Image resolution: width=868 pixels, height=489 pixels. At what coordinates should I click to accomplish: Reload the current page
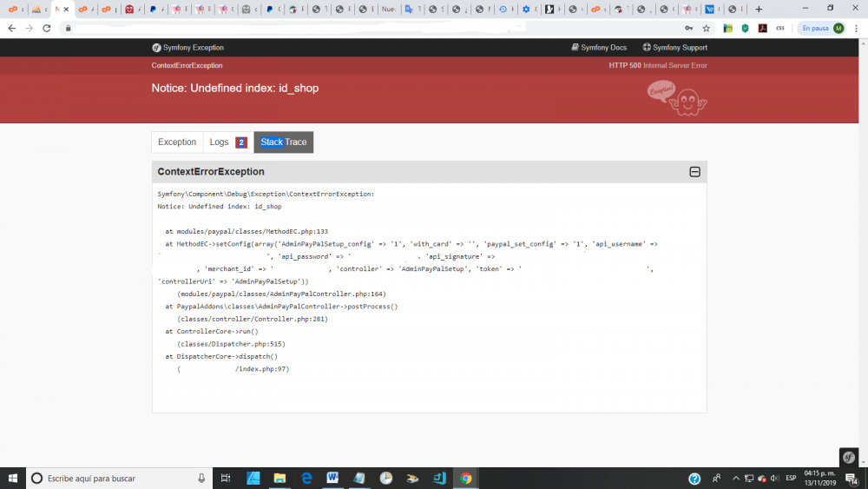pyautogui.click(x=47, y=29)
